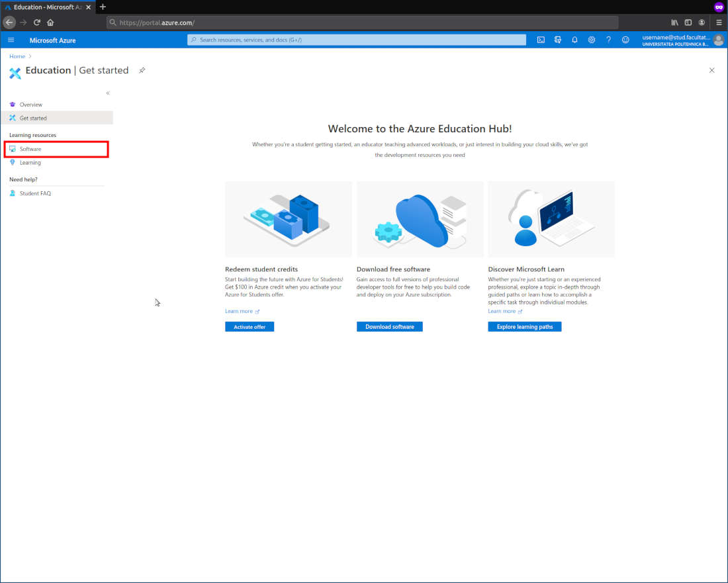Open the portal Settings gear
This screenshot has width=728, height=583.
pos(592,40)
